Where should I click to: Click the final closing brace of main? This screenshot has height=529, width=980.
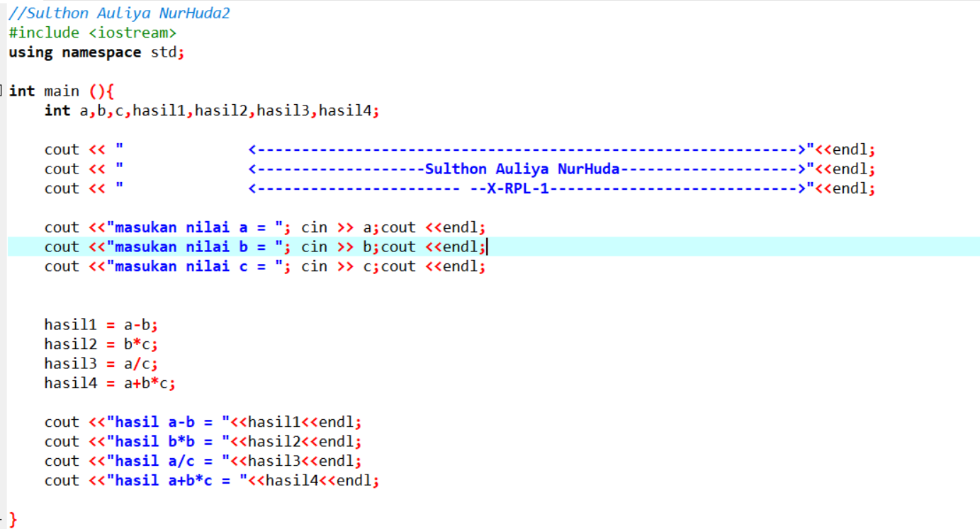[11, 519]
